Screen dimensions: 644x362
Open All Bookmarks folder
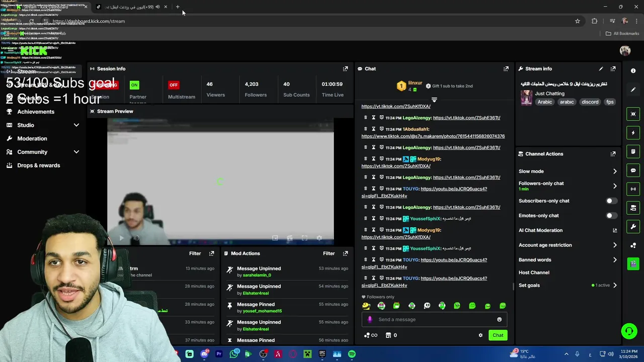[x=622, y=34]
